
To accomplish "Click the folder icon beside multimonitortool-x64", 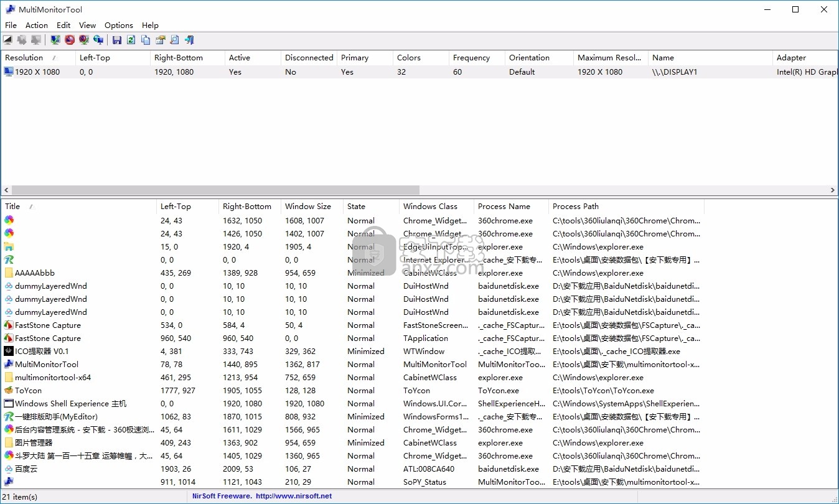I will pos(9,377).
